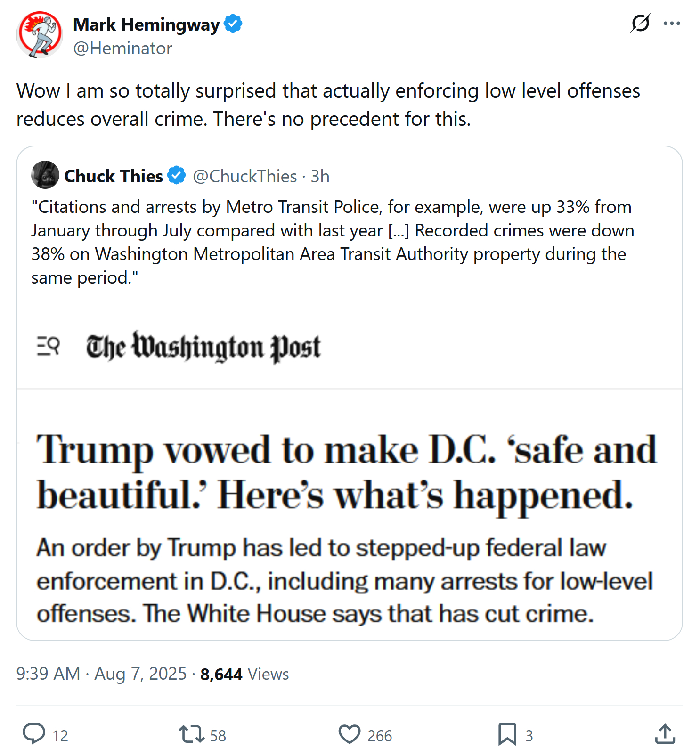Bookmark this post
700x756 pixels.
507,734
